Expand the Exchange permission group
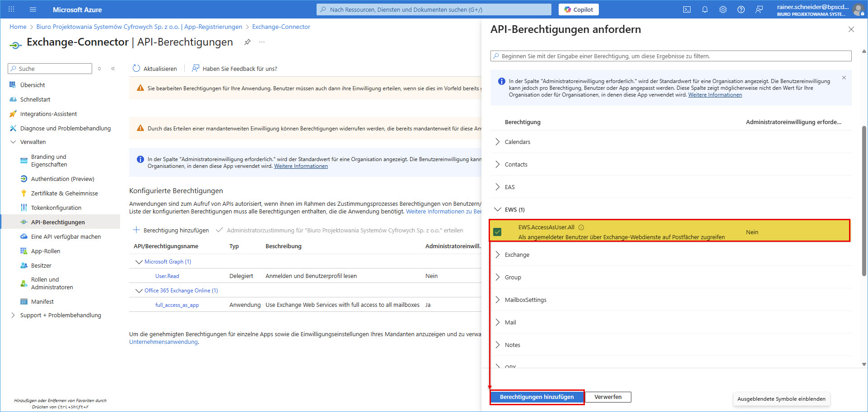Screen dimensions: 868x412 (x=498, y=255)
